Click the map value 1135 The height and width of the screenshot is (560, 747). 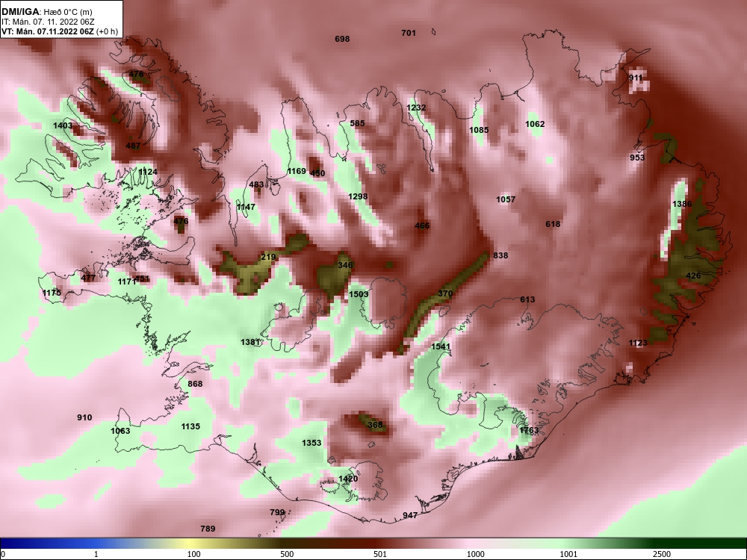[190, 426]
